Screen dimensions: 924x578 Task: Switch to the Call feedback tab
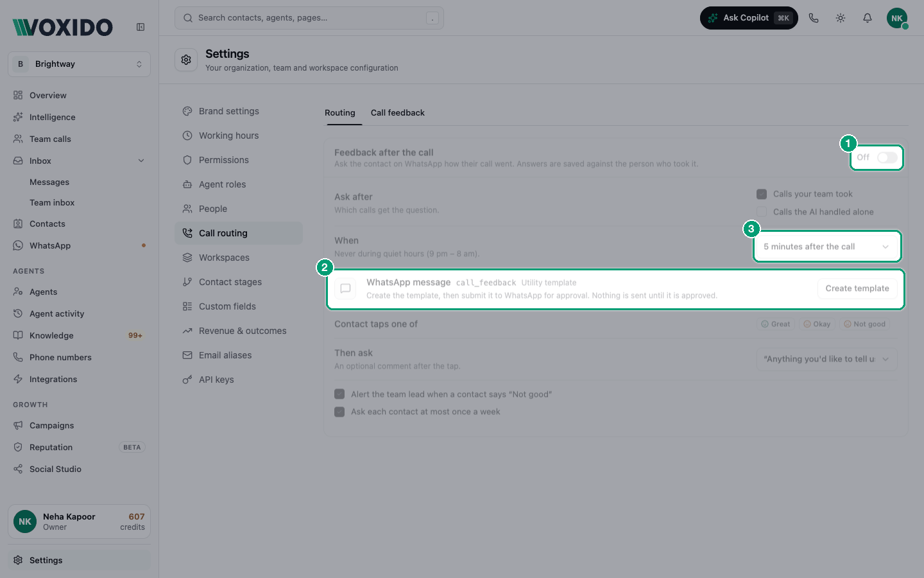[398, 113]
